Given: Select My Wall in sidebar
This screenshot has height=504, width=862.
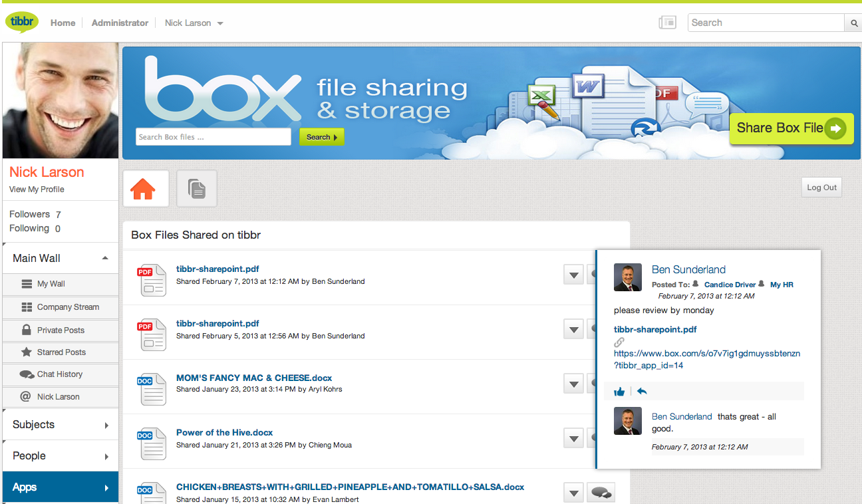Looking at the screenshot, I should (61, 284).
